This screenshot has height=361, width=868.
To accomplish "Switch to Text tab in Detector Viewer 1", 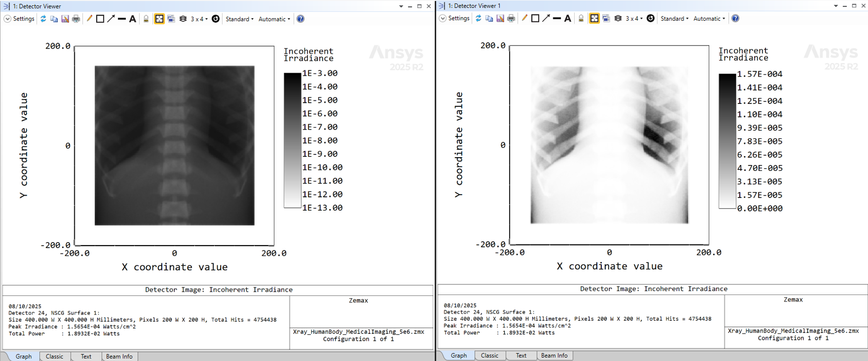I will (521, 355).
